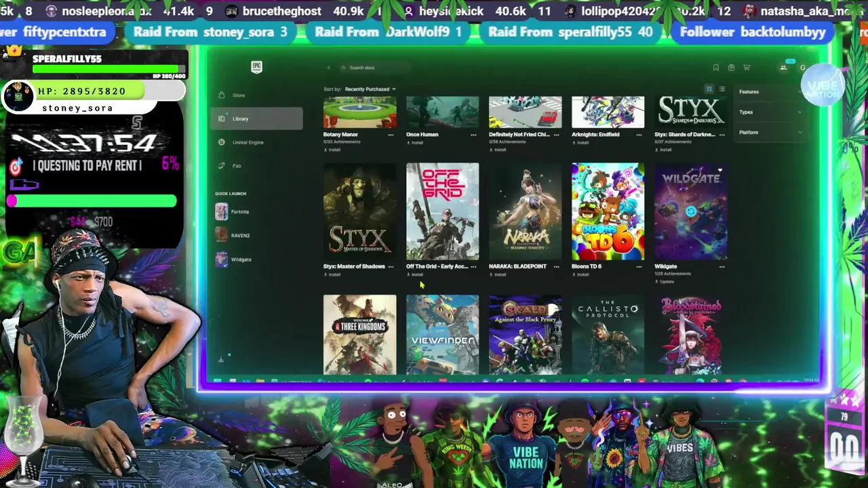Viewport: 868px width, 488px height.
Task: Expand the Types filter
Action: tap(770, 112)
